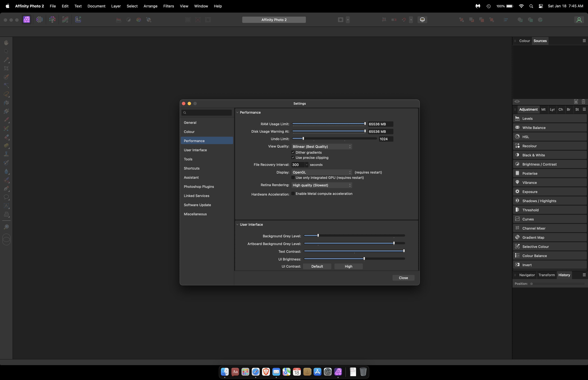Adjust the UI Brightness slider

[364, 259]
